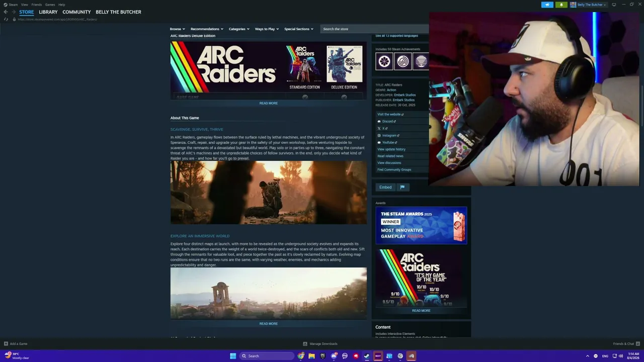
Task: Open the blue megaphone announcements button
Action: tap(547, 5)
